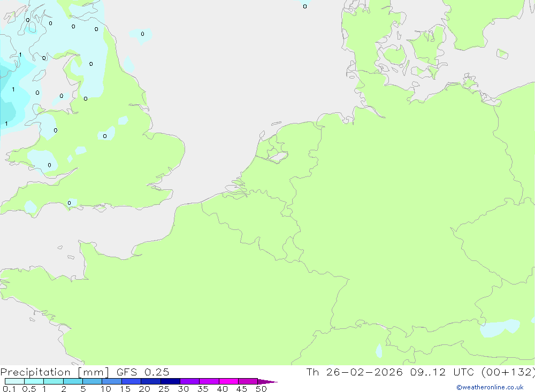This screenshot has width=535, height=392.
Task: Click the '(00+132)' forecast offset text
Action: 508,372
